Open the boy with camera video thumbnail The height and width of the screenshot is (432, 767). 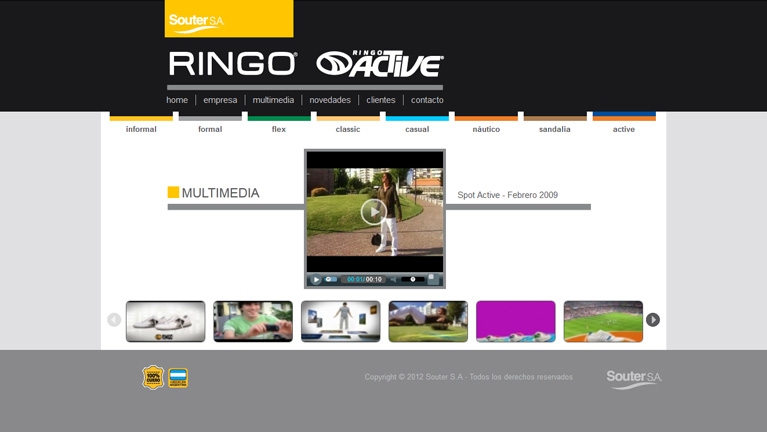253,321
